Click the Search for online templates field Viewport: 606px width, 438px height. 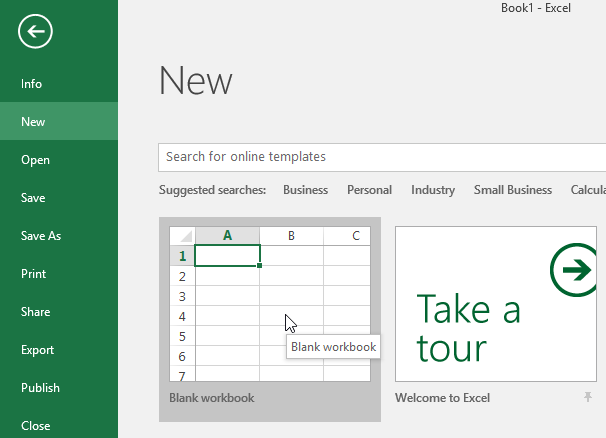pyautogui.click(x=380, y=157)
